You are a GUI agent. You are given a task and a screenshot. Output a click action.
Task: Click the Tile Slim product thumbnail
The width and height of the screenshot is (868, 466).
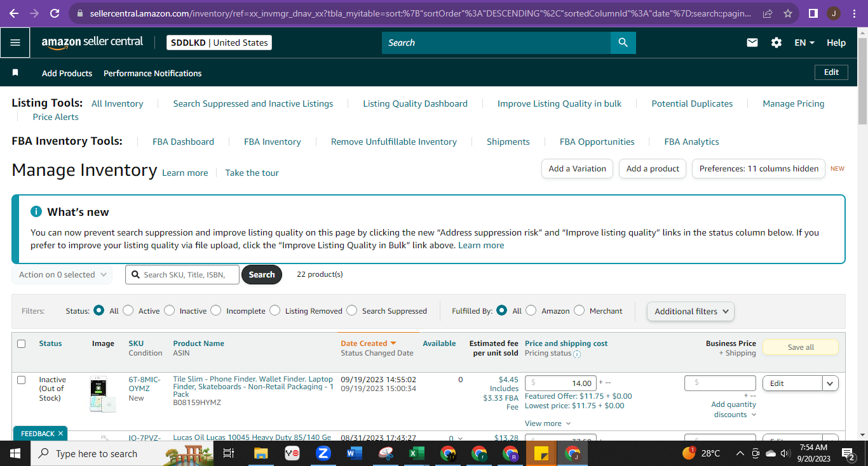click(x=103, y=395)
